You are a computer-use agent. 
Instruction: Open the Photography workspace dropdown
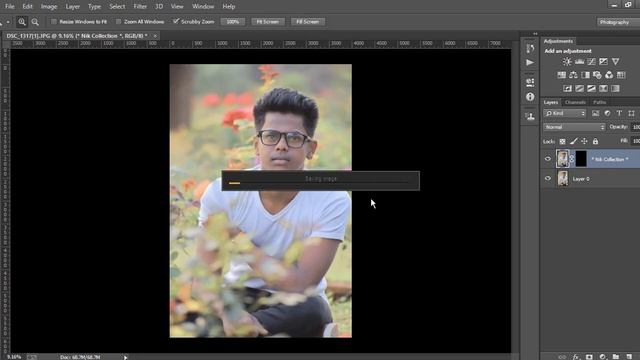coord(618,22)
